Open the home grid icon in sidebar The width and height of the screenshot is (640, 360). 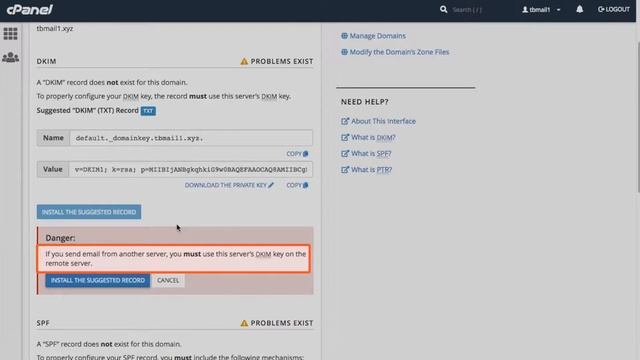(11, 33)
